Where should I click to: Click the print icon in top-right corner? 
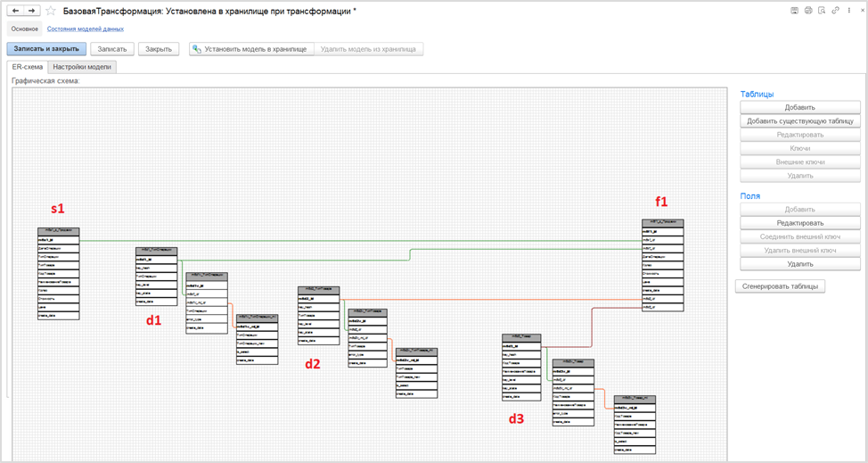(808, 11)
